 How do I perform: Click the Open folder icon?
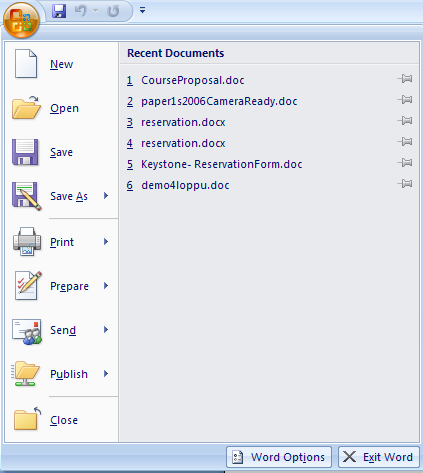point(26,108)
